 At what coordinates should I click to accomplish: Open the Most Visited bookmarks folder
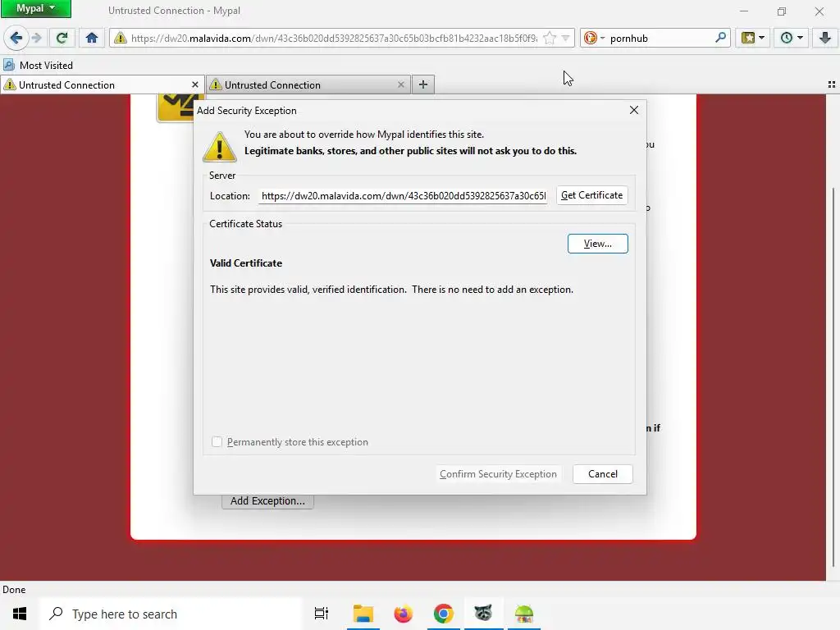coord(38,66)
